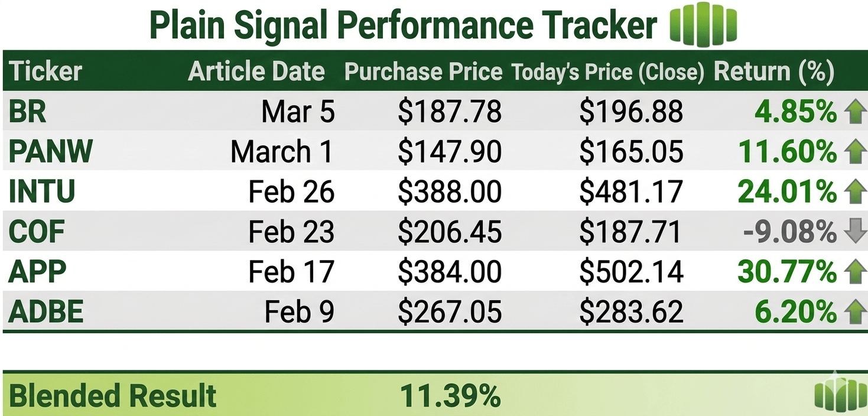Image resolution: width=868 pixels, height=416 pixels.
Task: Click the up arrow next to 11.60%
Action: point(854,152)
